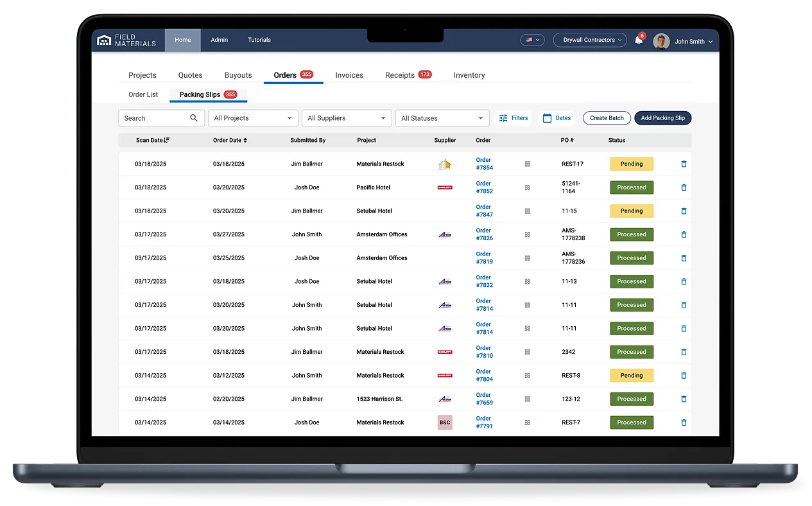Image resolution: width=812 pixels, height=506 pixels.
Task: Open the All Projects dropdown
Action: tap(253, 118)
